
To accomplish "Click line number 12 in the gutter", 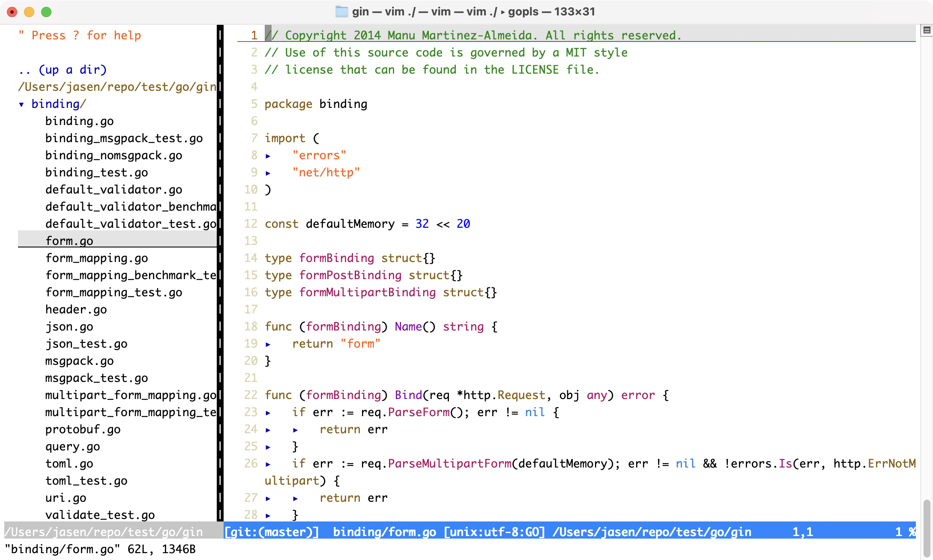I will (x=251, y=224).
